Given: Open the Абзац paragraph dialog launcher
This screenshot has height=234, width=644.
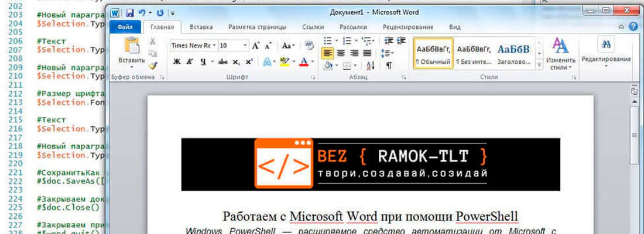Looking at the screenshot, I should [404, 77].
